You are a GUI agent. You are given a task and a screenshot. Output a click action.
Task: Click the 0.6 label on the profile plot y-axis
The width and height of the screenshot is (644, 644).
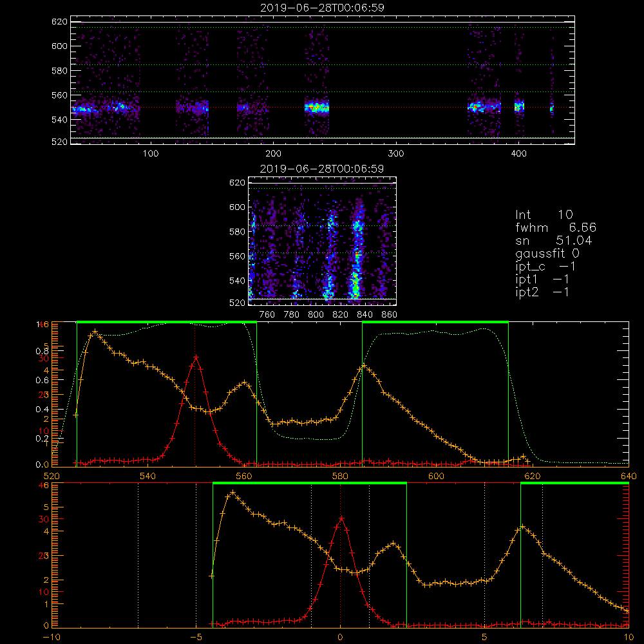(x=42, y=381)
